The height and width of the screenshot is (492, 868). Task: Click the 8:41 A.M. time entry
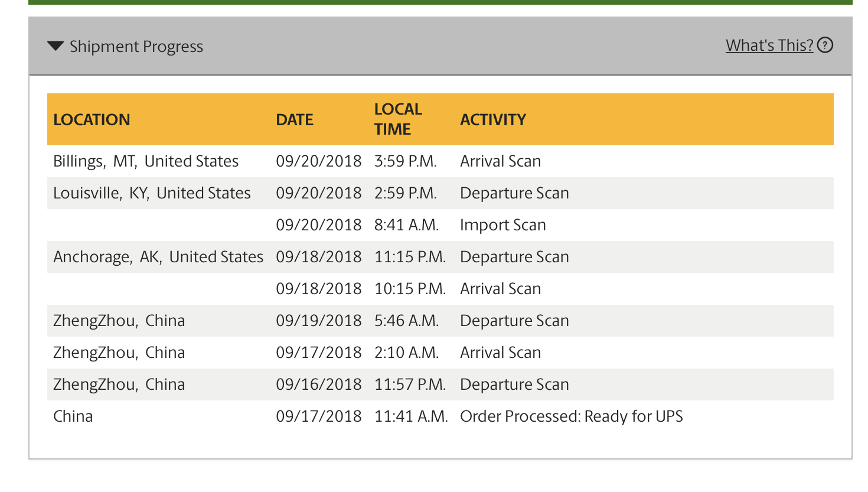click(406, 225)
